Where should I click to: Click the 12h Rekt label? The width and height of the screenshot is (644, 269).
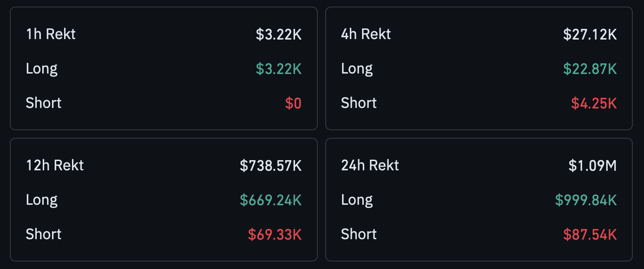click(55, 166)
